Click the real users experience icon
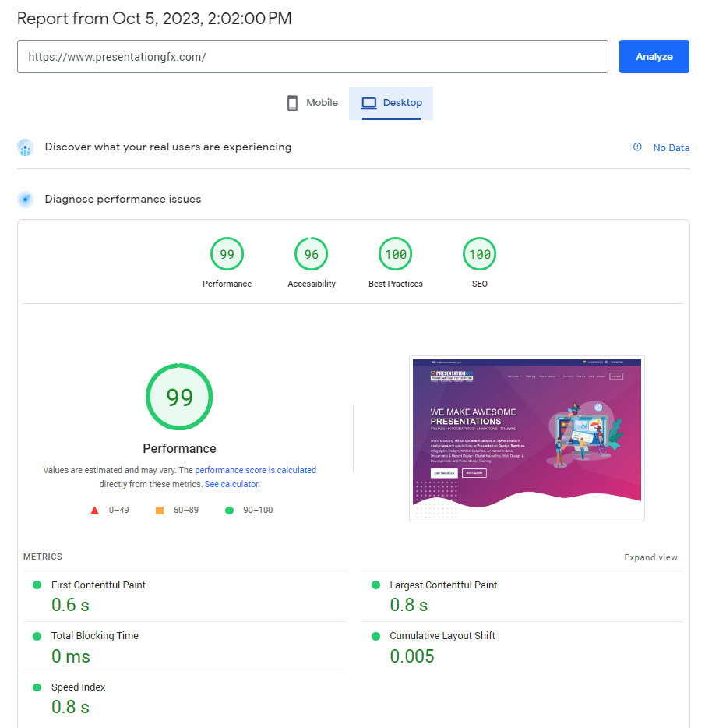This screenshot has width=705, height=728. click(26, 147)
